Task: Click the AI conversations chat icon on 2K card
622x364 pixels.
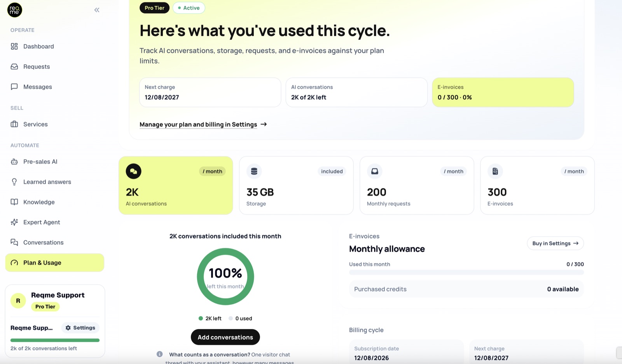Action: 133,171
